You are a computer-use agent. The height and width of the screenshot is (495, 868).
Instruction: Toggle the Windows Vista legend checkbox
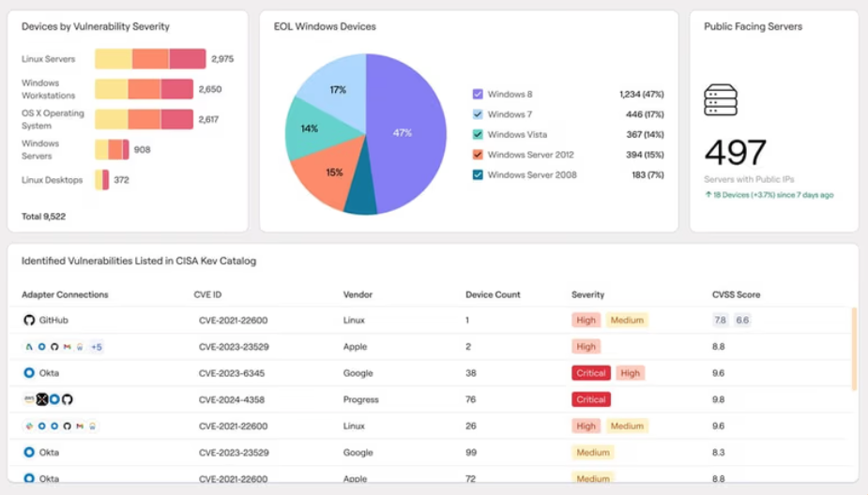[x=478, y=135]
